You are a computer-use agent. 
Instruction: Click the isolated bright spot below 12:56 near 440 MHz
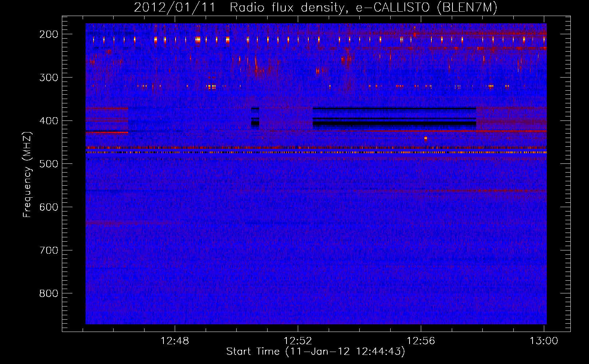coord(426,138)
